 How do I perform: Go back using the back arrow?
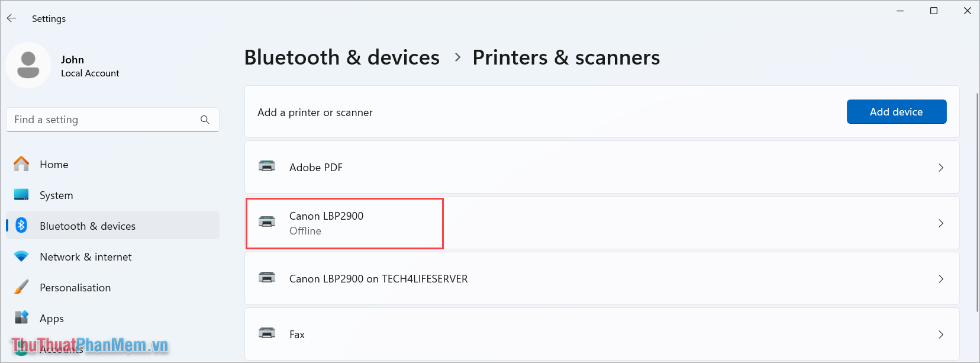coord(11,18)
